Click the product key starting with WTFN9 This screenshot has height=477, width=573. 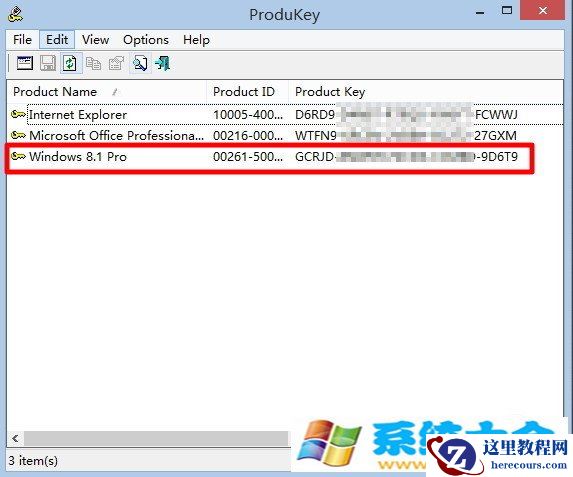(406, 136)
